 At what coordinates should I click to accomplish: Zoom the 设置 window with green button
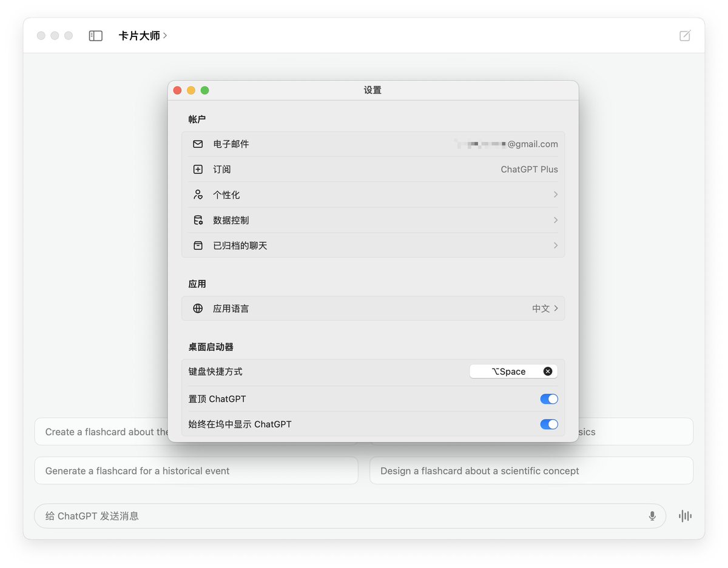[205, 90]
